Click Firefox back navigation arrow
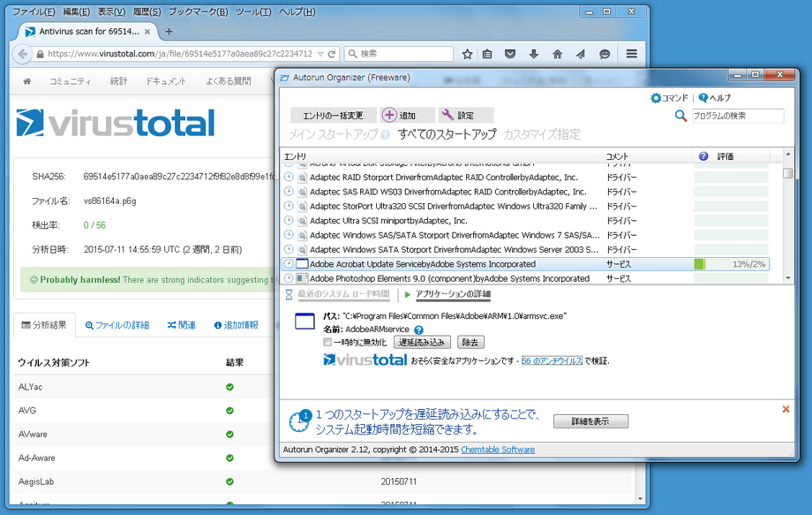 22,54
